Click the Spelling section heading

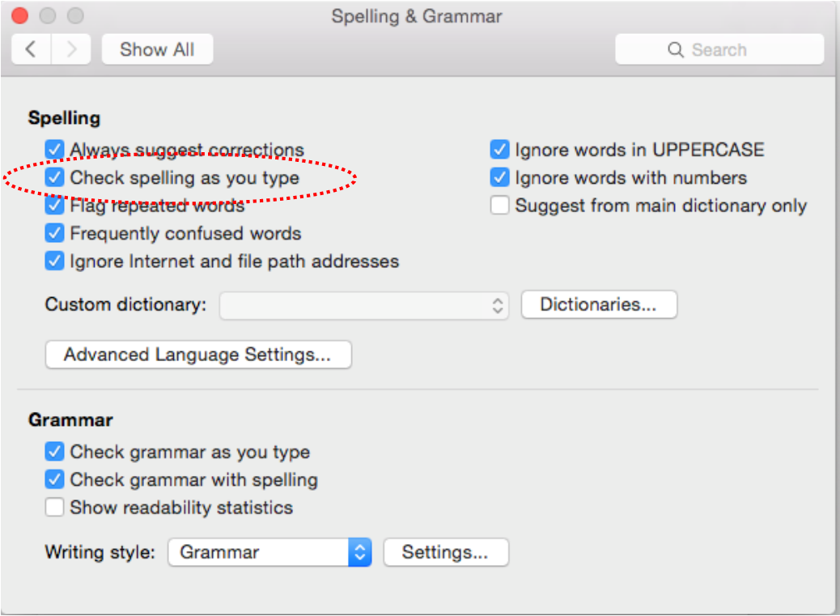[x=64, y=118]
